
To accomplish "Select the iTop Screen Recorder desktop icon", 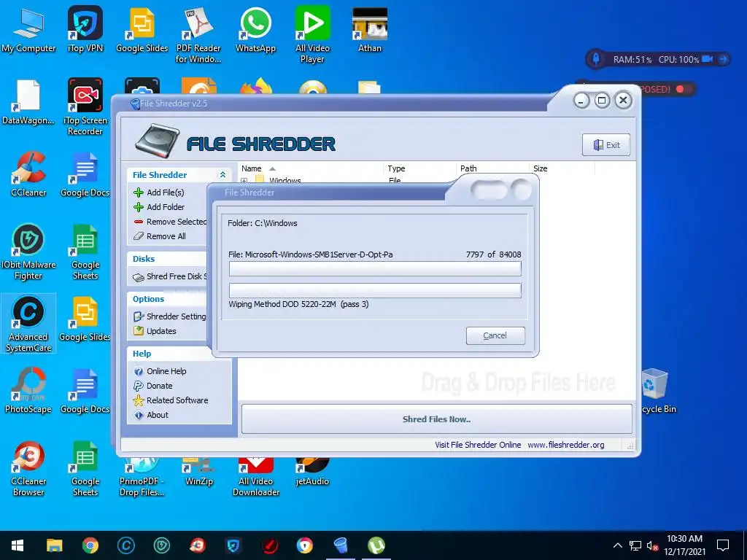I will pos(85,106).
